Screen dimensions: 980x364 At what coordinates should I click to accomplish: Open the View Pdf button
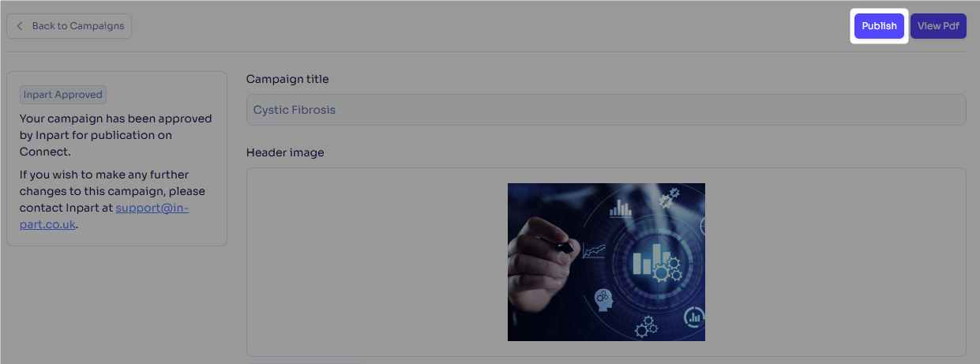(938, 26)
